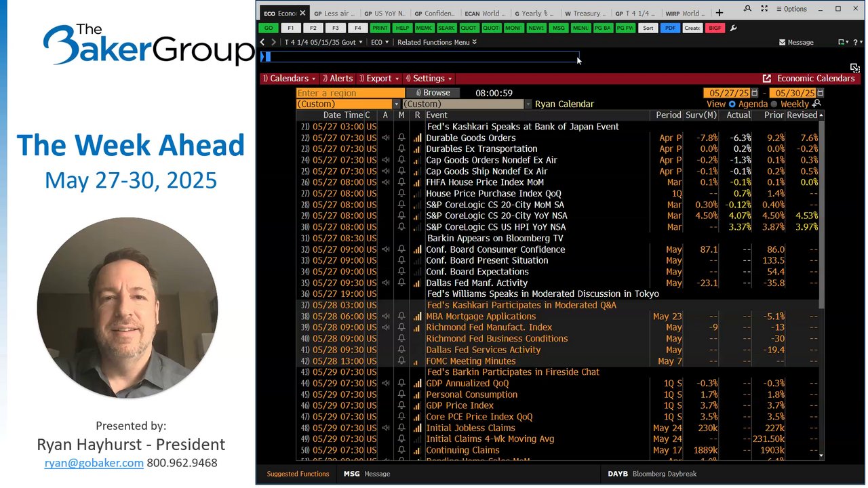Open the DAYB Bloomberg Daybreak suggestion
This screenshot has width=868, height=488.
[652, 474]
